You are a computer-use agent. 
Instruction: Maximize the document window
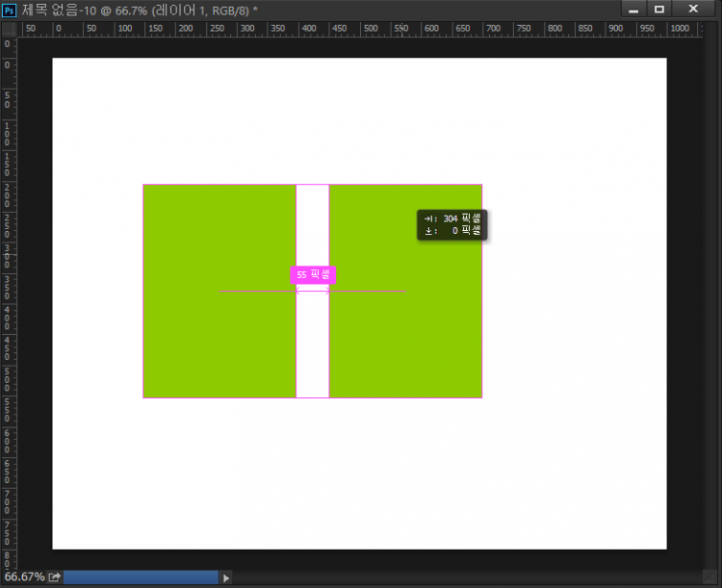(x=659, y=9)
